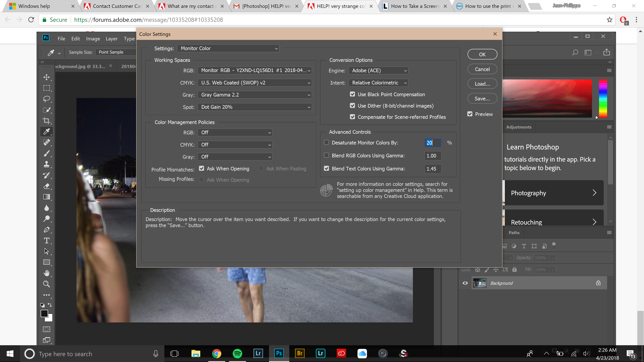
Task: Select the Lasso tool
Action: [46, 99]
